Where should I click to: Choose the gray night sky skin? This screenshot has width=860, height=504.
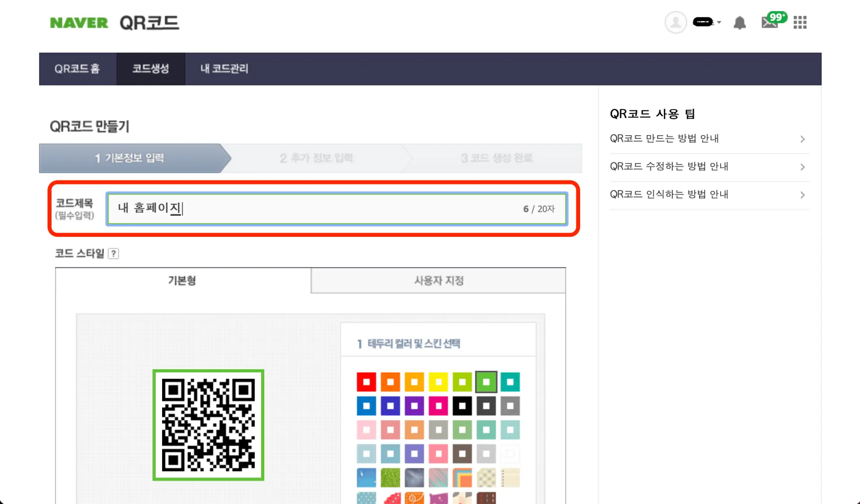(414, 478)
